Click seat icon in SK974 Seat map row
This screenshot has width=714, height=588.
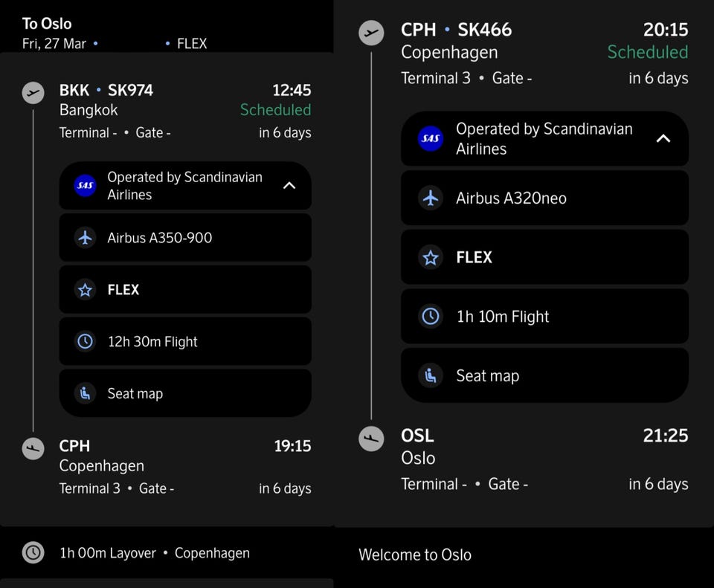[85, 393]
